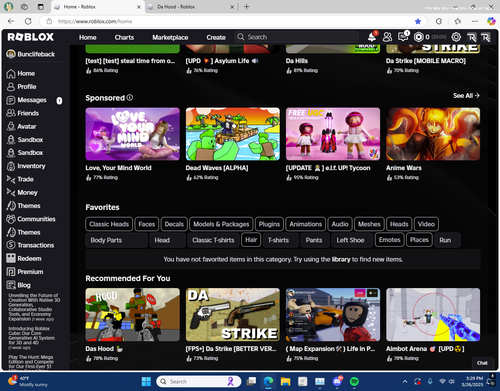Click See All for Sponsored

466,96
